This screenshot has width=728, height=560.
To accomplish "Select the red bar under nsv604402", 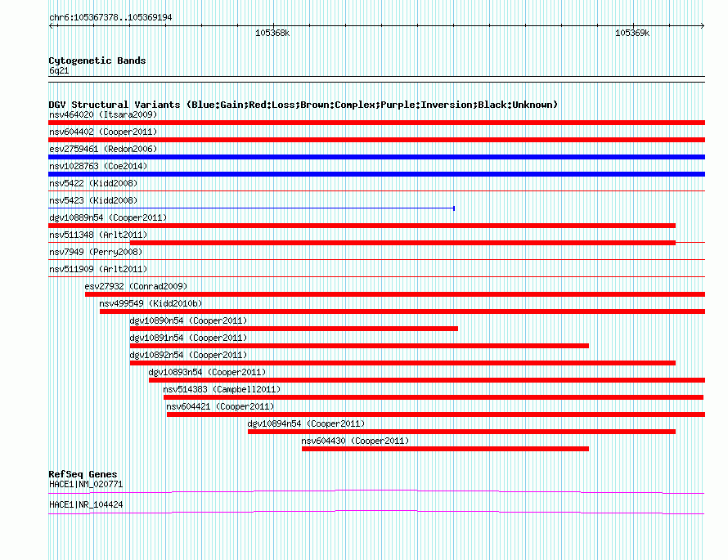I will pos(376,140).
